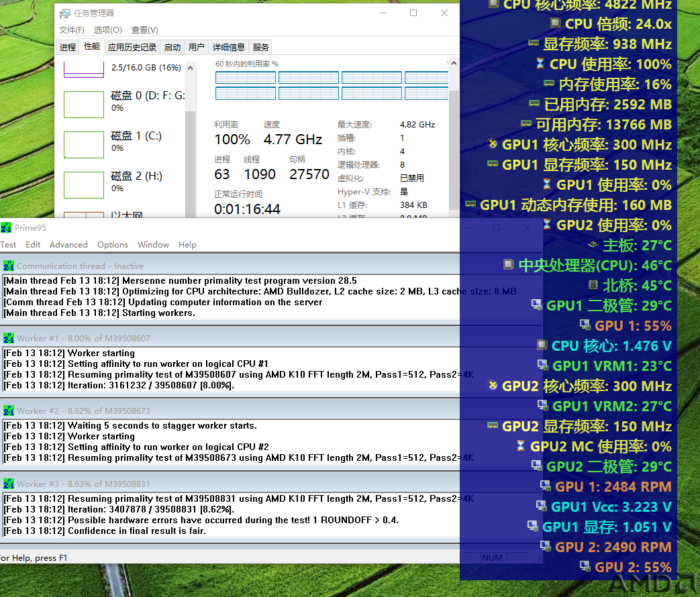The width and height of the screenshot is (700, 597).
Task: Click the Worker #1 window icon in Prime95
Action: [x=9, y=338]
